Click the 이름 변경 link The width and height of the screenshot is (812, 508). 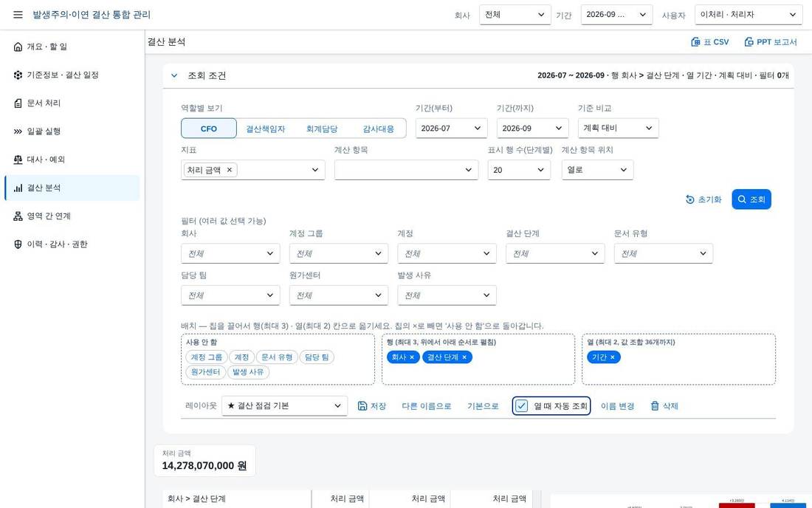pyautogui.click(x=617, y=406)
